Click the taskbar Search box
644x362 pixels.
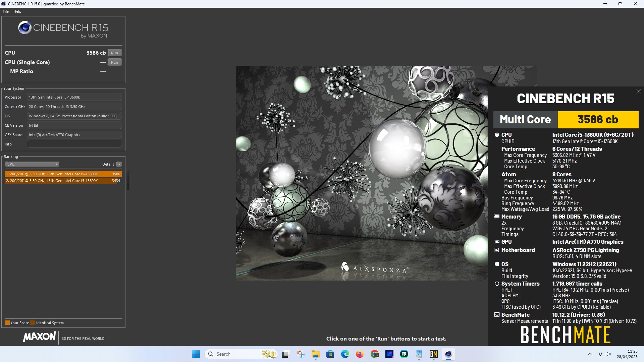click(x=241, y=354)
